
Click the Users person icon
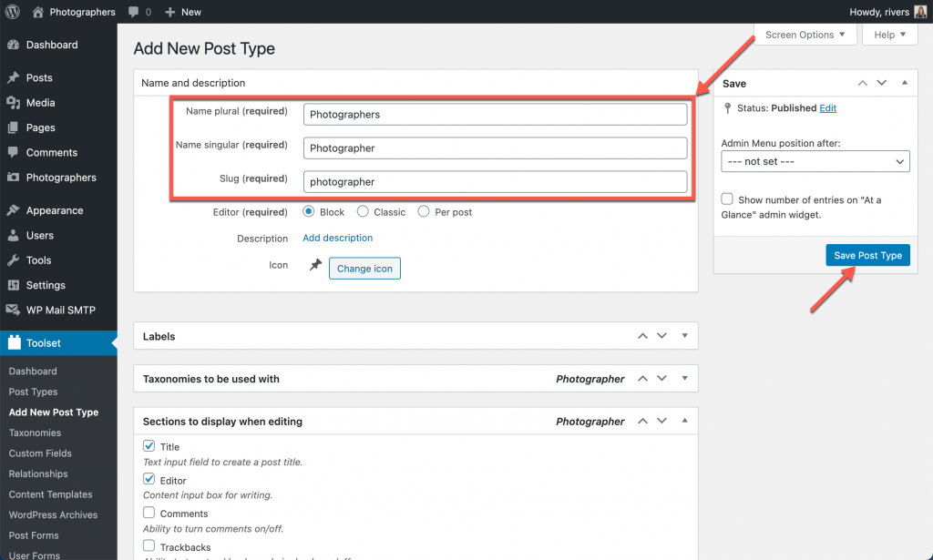point(13,236)
